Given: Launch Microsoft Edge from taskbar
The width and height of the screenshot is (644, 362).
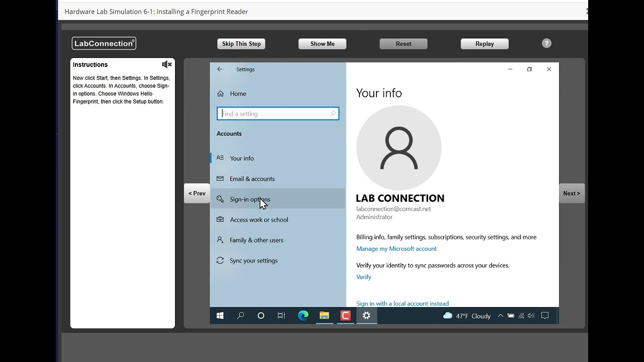Looking at the screenshot, I should coord(303,316).
